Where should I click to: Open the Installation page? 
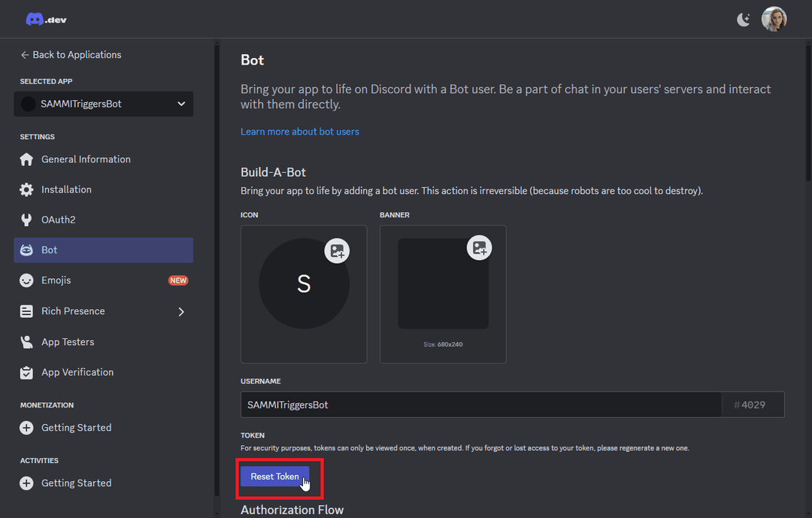pos(104,189)
